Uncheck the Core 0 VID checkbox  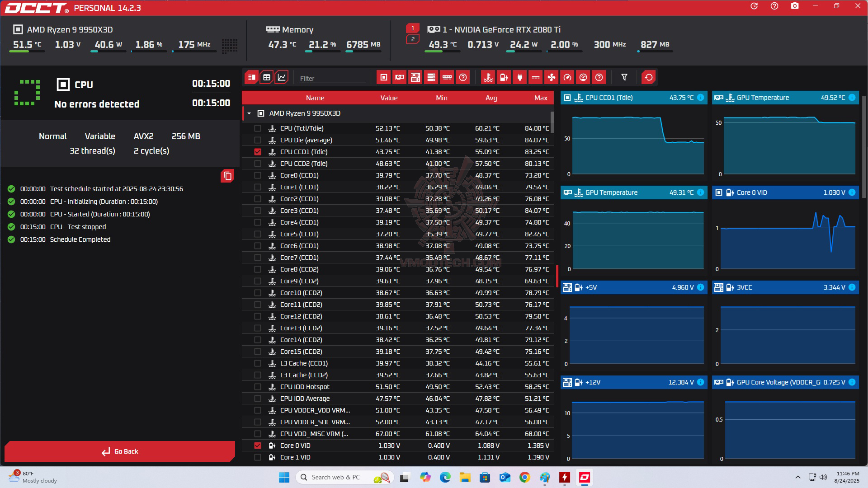[x=258, y=446]
